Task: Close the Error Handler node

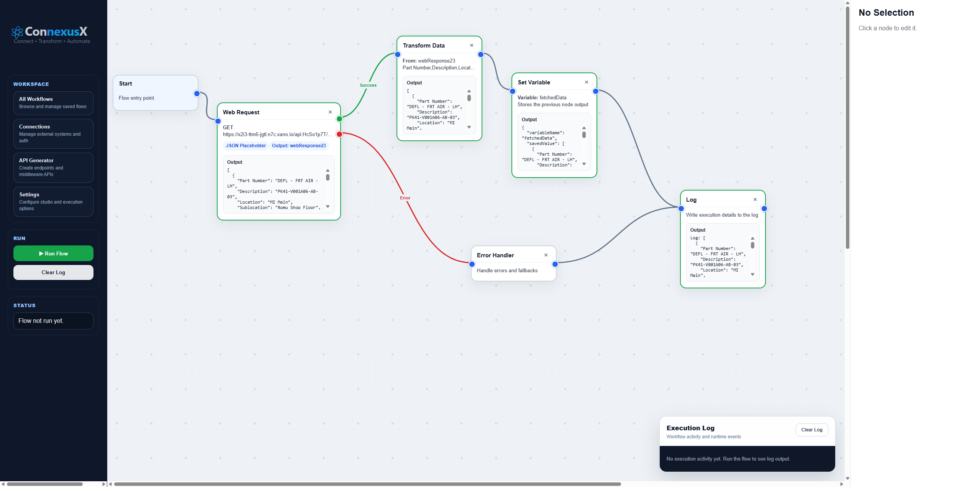Action: click(x=546, y=255)
